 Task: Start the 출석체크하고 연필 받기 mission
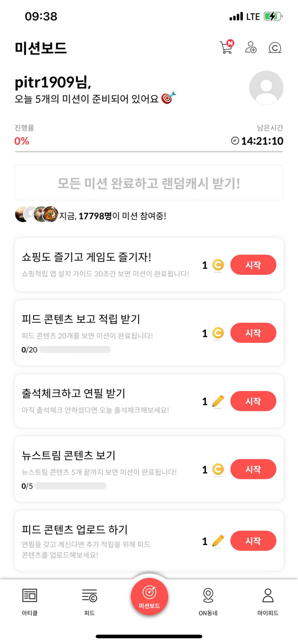[253, 401]
